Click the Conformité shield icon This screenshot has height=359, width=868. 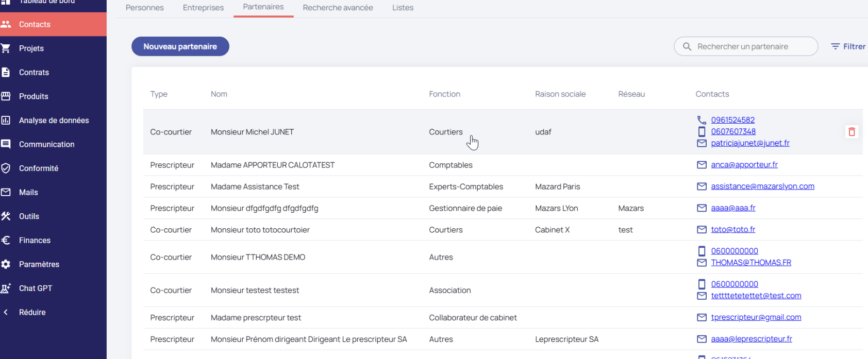pos(6,168)
